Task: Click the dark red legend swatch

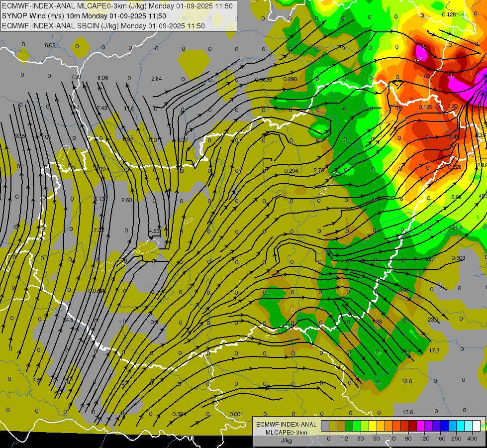Action: (412, 426)
